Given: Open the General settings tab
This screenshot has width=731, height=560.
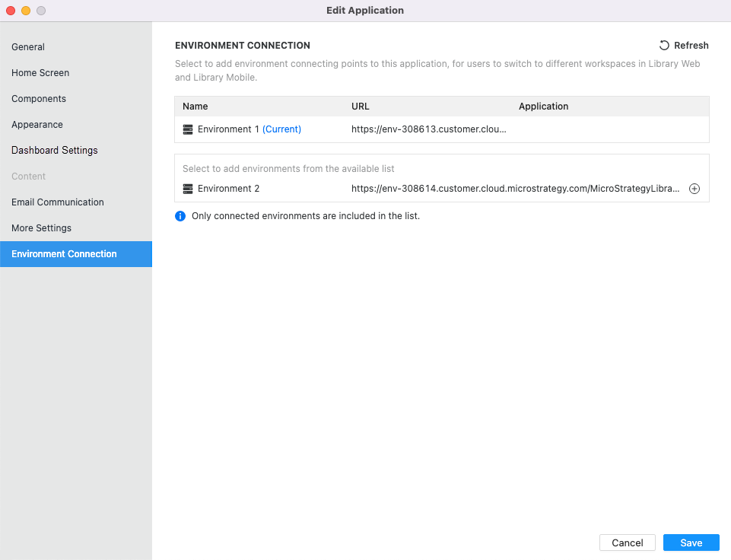Looking at the screenshot, I should [x=28, y=47].
